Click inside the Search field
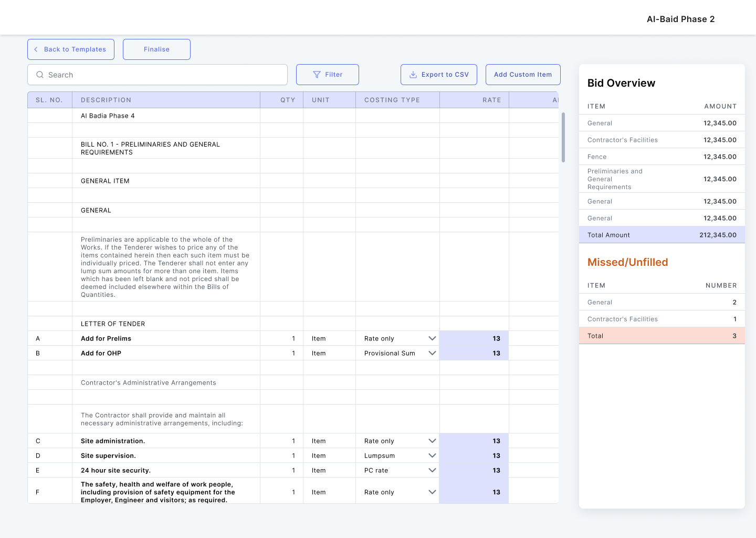Viewport: 756px width, 538px height. [157, 75]
